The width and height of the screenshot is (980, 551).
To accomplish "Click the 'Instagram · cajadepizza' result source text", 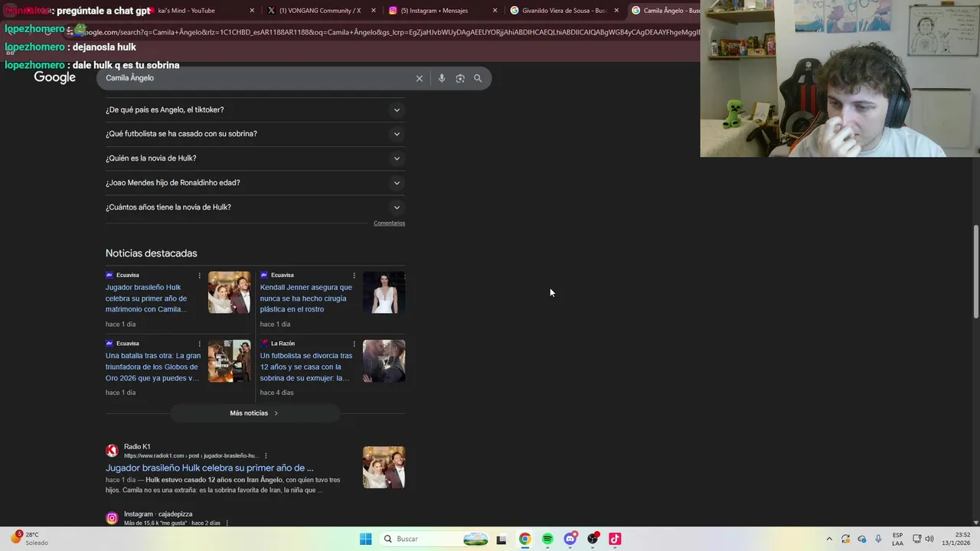I will [158, 514].
